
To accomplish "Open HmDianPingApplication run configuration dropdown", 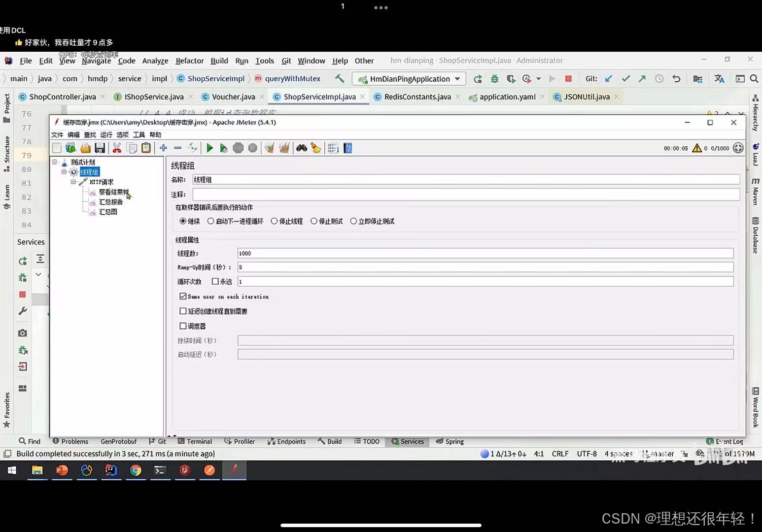I will pos(409,79).
